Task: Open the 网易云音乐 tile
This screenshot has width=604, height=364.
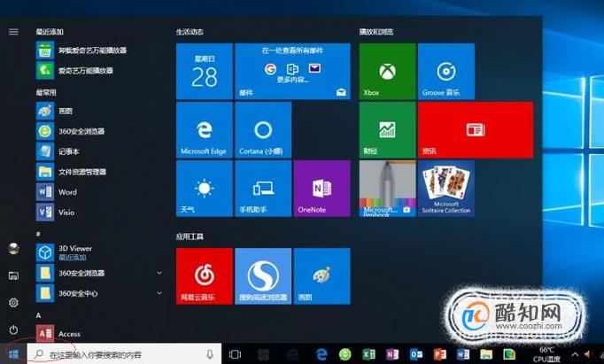Action: tap(205, 276)
